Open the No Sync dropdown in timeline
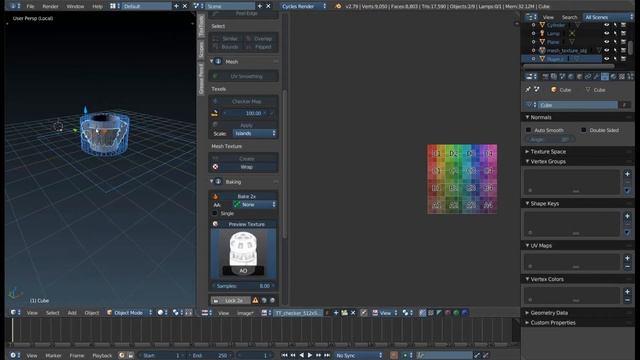The height and width of the screenshot is (360, 640). [x=359, y=356]
